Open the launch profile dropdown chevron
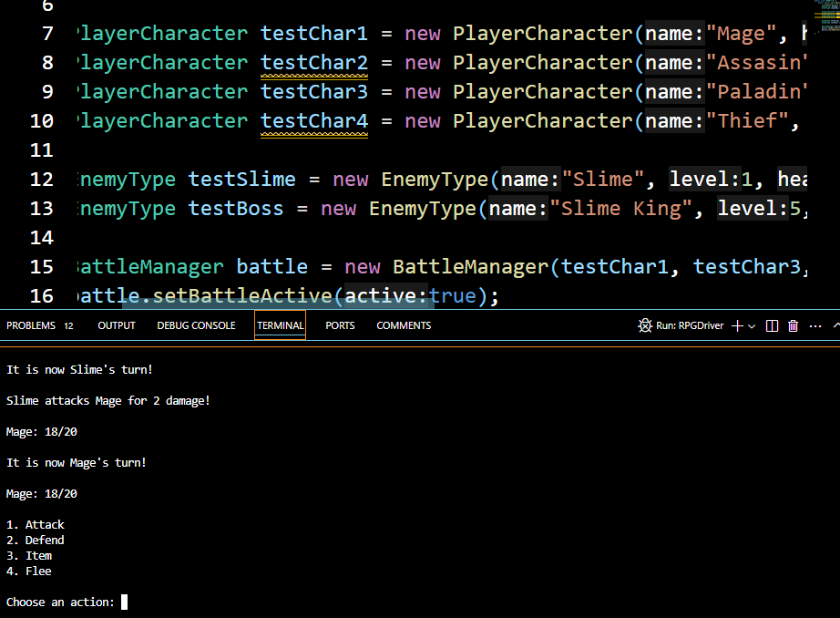 (x=752, y=326)
